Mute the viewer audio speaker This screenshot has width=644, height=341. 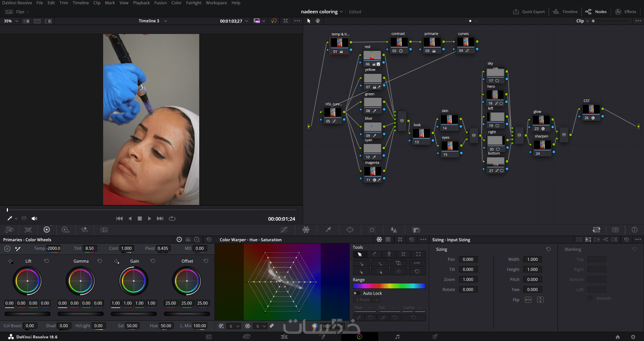pos(34,218)
